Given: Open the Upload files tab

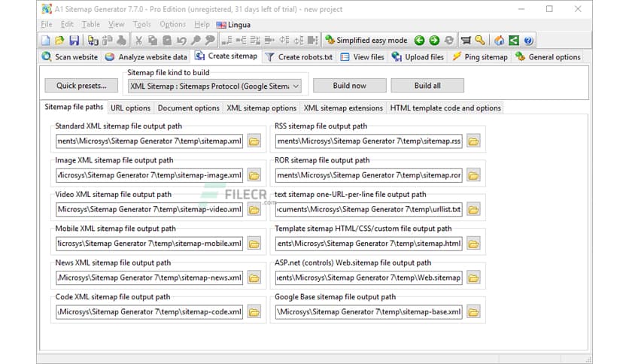Looking at the screenshot, I should 418,57.
